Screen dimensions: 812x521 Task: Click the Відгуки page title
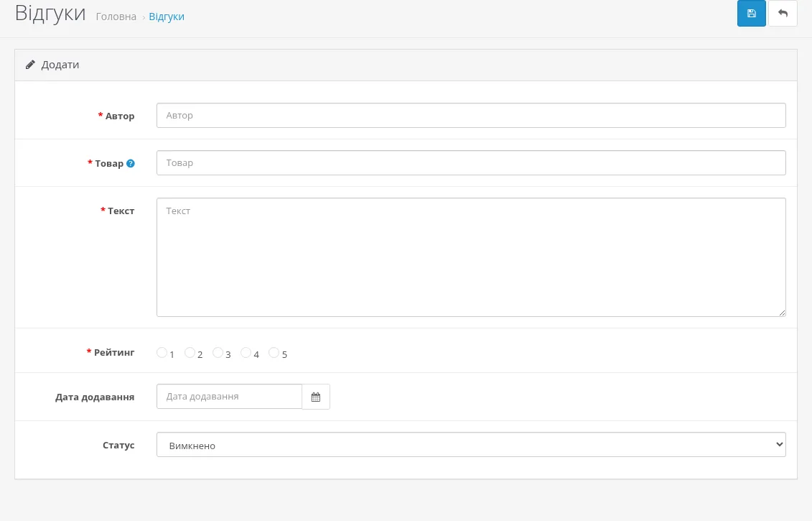(50, 13)
